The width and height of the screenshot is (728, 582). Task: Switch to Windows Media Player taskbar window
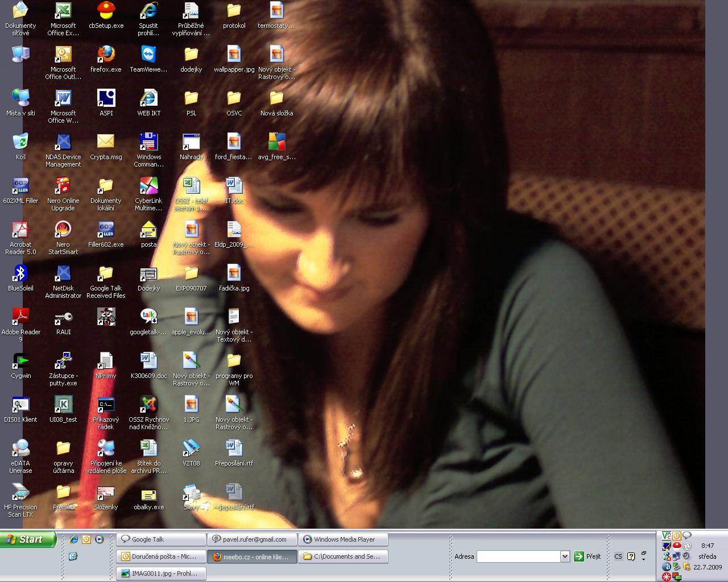[344, 539]
